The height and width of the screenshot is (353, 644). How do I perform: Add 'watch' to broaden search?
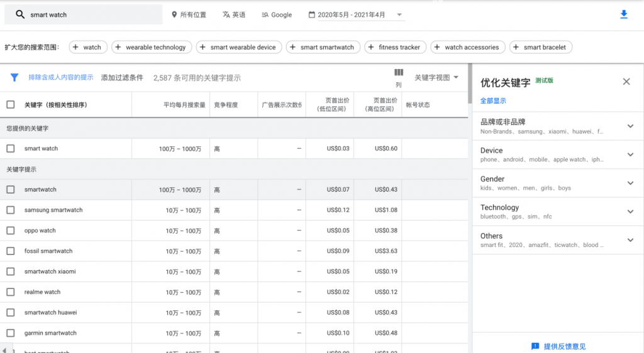(88, 47)
